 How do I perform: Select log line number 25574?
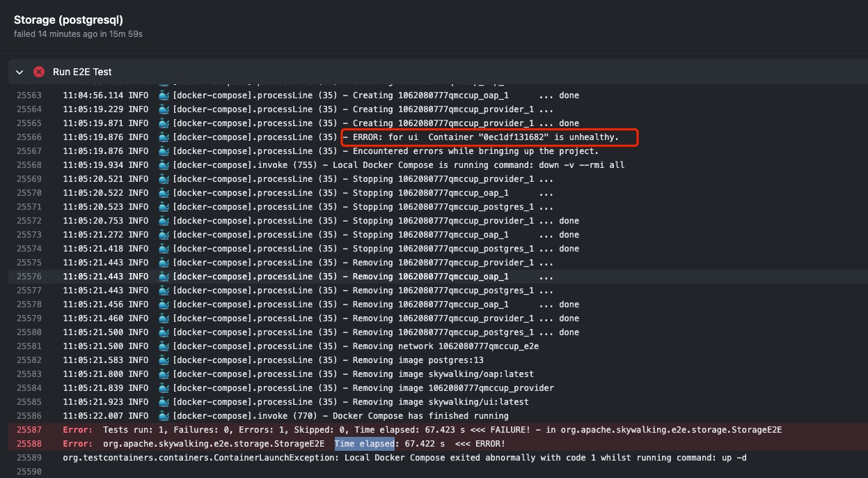29,249
